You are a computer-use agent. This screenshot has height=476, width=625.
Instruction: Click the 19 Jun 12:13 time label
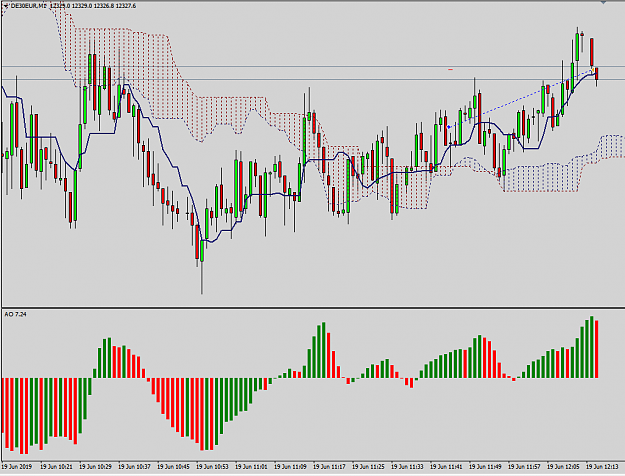[603, 466]
